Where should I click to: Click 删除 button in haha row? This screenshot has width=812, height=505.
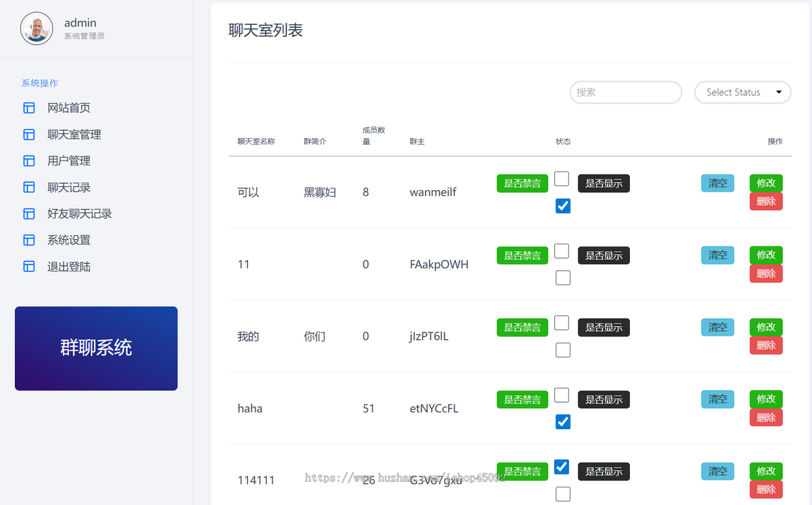click(766, 418)
